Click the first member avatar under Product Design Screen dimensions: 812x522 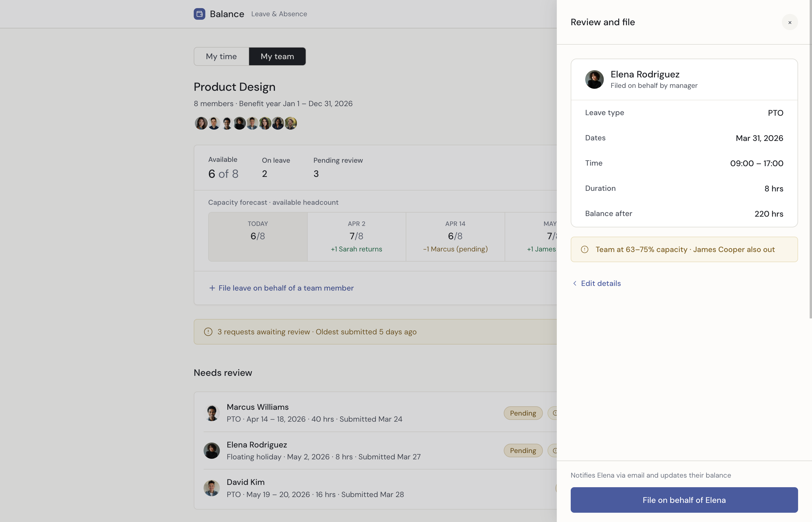click(201, 123)
